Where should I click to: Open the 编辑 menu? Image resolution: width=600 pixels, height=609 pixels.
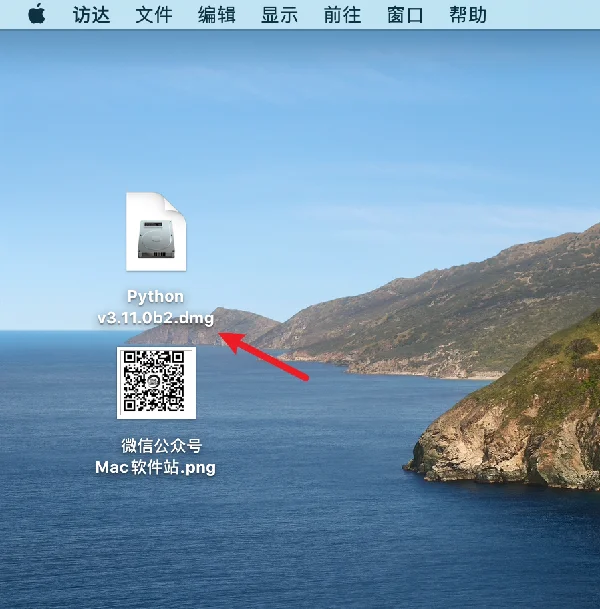[217, 15]
